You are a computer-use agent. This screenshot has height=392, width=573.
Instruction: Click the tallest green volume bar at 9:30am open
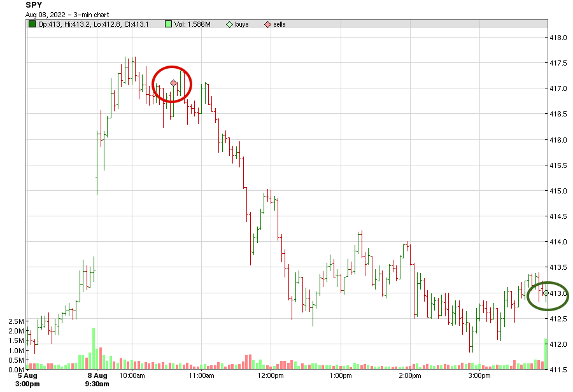pyautogui.click(x=94, y=349)
